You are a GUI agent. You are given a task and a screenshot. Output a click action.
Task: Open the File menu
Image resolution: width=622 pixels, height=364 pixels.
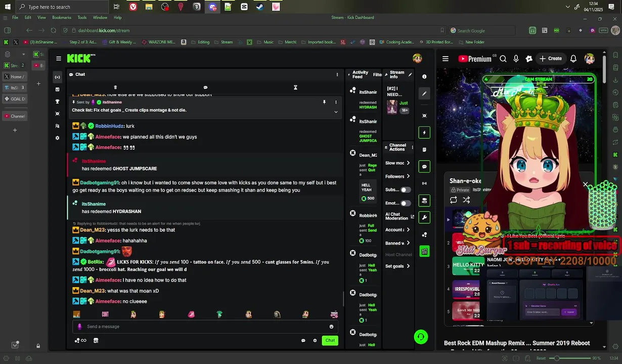pyautogui.click(x=15, y=18)
